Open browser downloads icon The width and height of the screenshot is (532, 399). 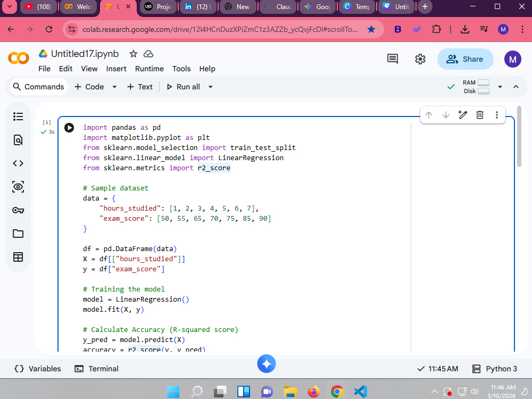click(x=465, y=29)
